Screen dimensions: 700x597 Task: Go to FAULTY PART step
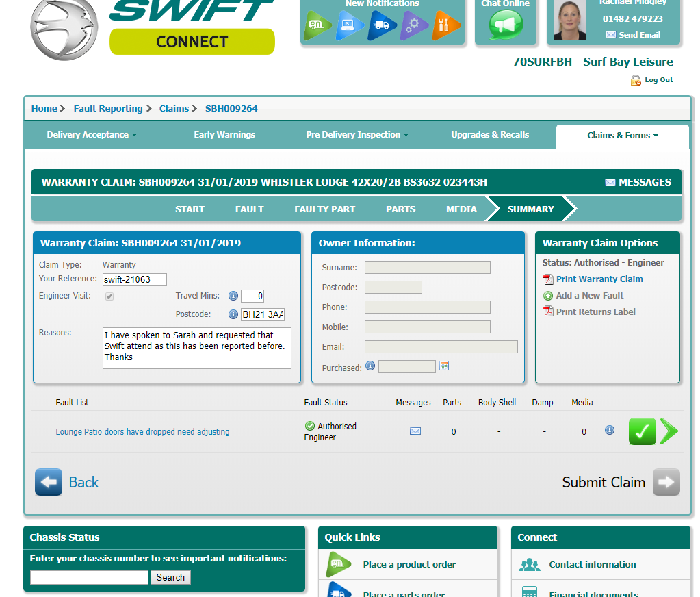coord(324,209)
